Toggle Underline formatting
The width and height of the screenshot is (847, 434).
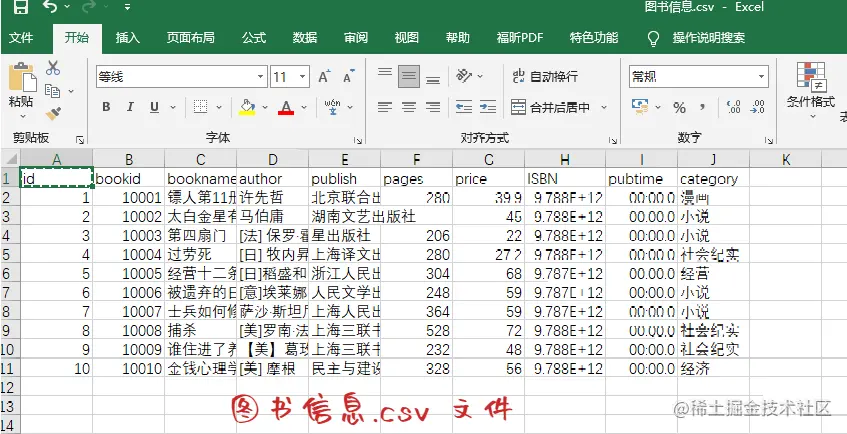click(x=154, y=107)
